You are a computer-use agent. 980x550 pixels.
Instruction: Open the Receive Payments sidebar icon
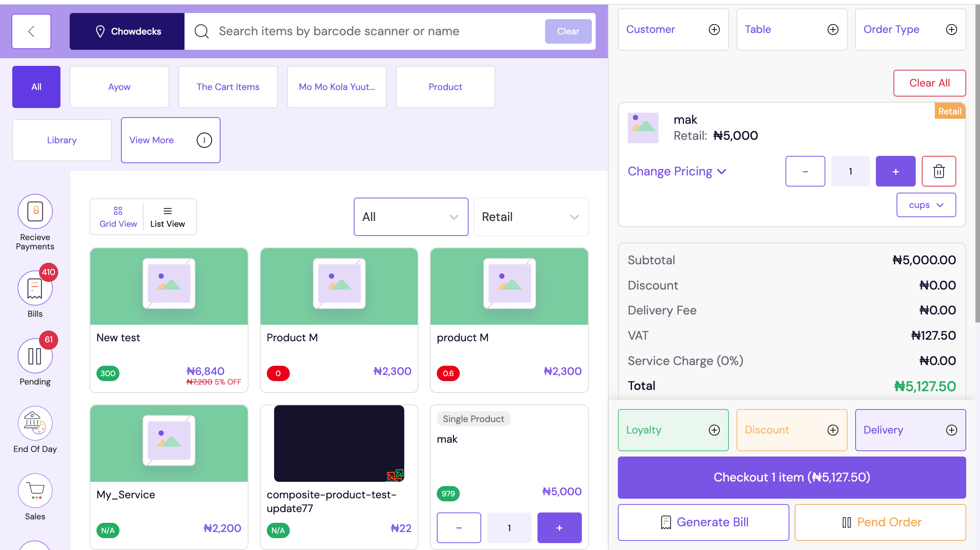[35, 211]
